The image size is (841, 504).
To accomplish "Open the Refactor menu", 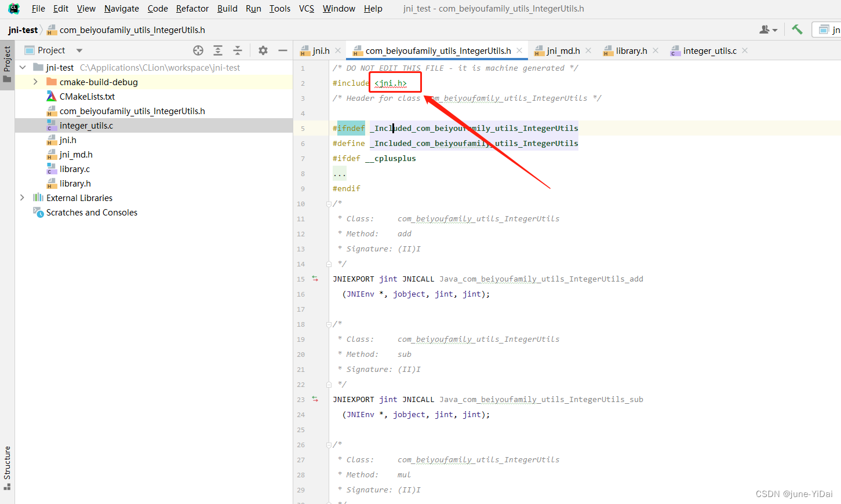I will (x=192, y=9).
